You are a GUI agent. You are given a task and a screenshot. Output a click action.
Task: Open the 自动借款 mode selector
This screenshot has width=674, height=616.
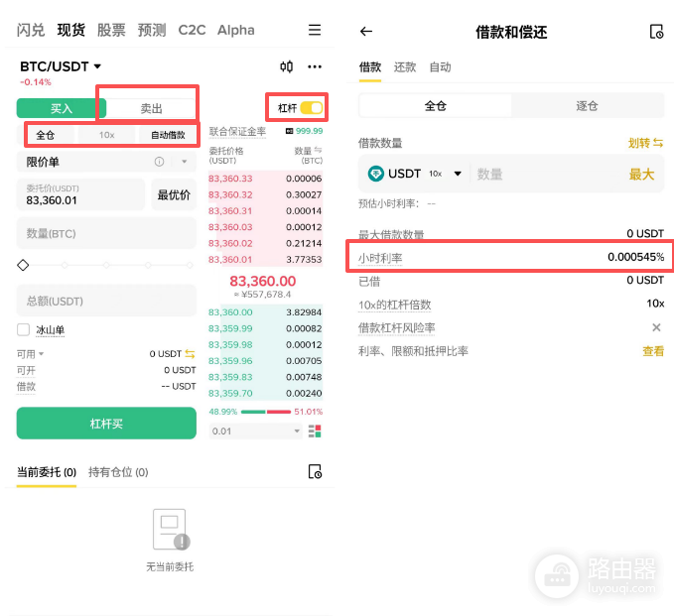pyautogui.click(x=168, y=135)
